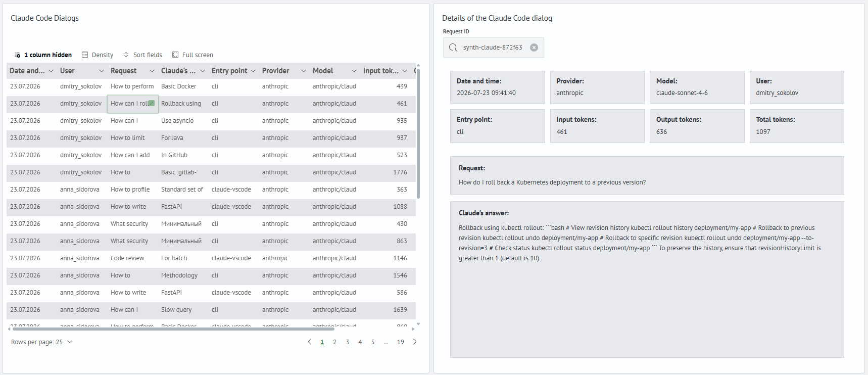Open the Provider column menu chevron
Image resolution: width=868 pixels, height=375 pixels.
point(304,71)
